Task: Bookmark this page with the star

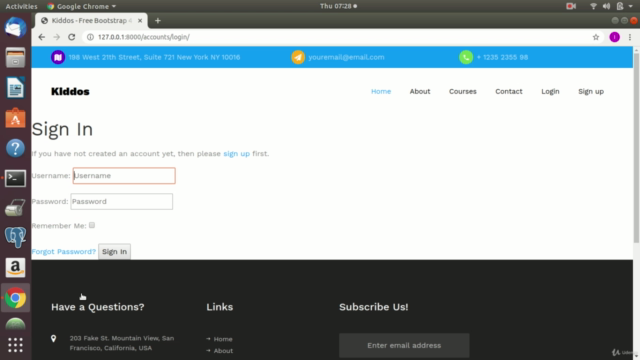Action: [x=596, y=37]
